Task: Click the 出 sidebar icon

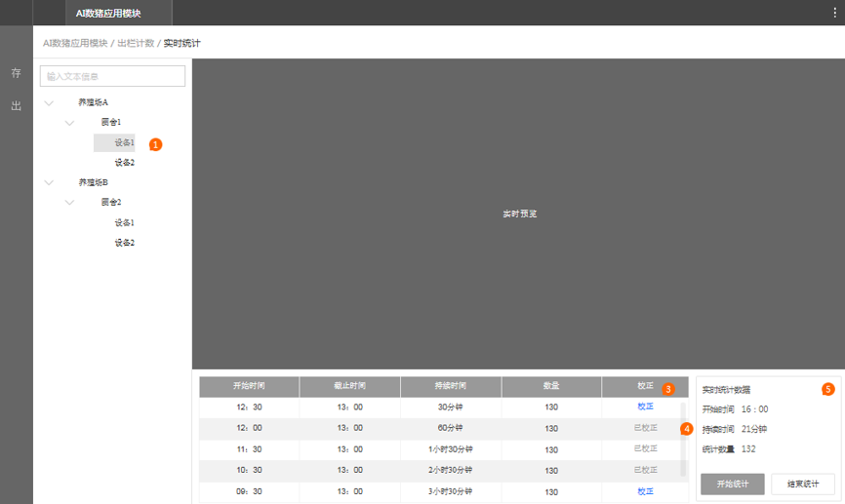Action: pos(16,105)
